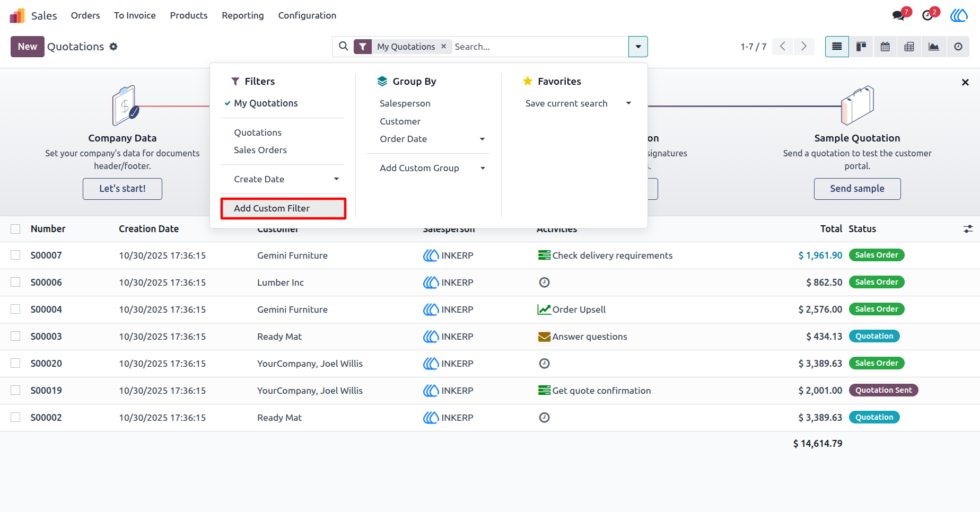Click Add Custom Filter
The height and width of the screenshot is (512, 980).
pyautogui.click(x=283, y=208)
